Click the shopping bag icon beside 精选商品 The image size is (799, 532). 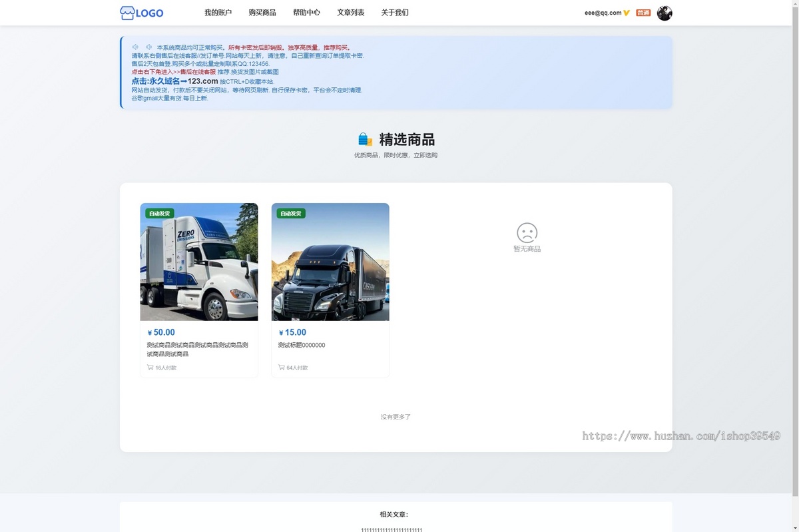click(365, 139)
